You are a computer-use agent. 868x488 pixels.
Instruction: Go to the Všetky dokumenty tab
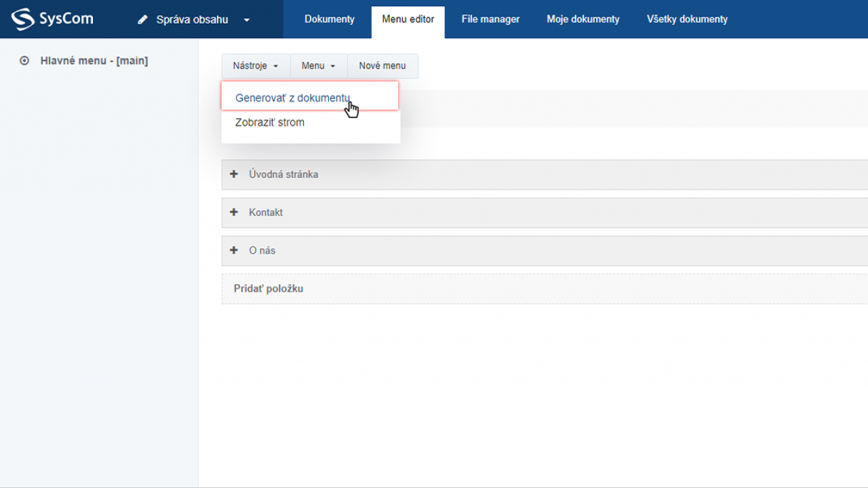(687, 19)
